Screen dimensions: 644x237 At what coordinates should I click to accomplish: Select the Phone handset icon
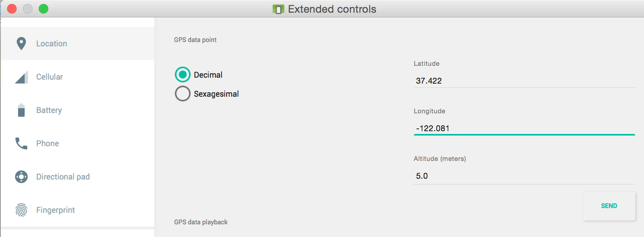coord(21,143)
